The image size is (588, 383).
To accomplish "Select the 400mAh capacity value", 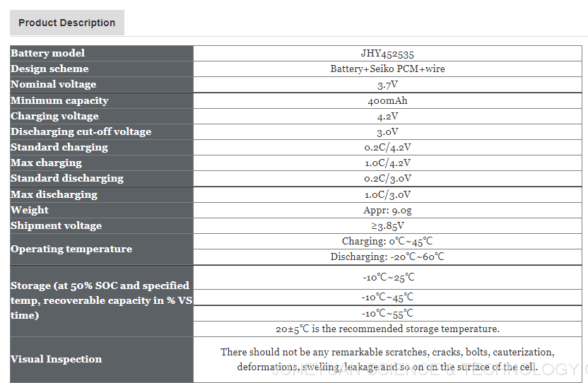I will [x=387, y=100].
